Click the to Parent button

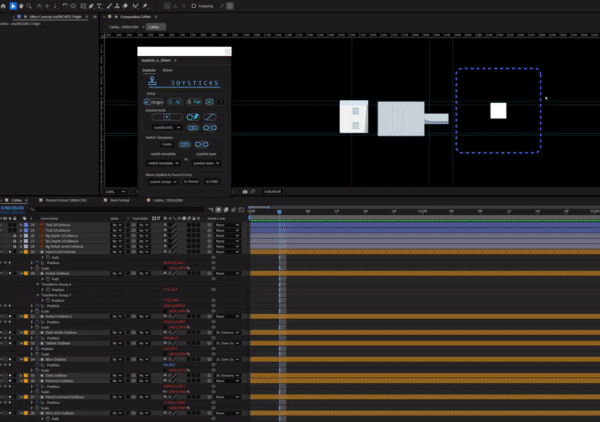[191, 181]
